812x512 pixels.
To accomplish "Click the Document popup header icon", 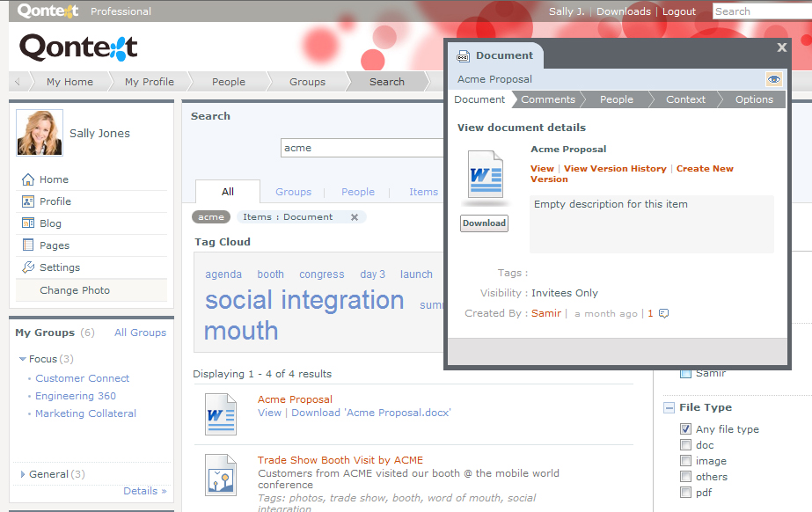I will pyautogui.click(x=463, y=56).
